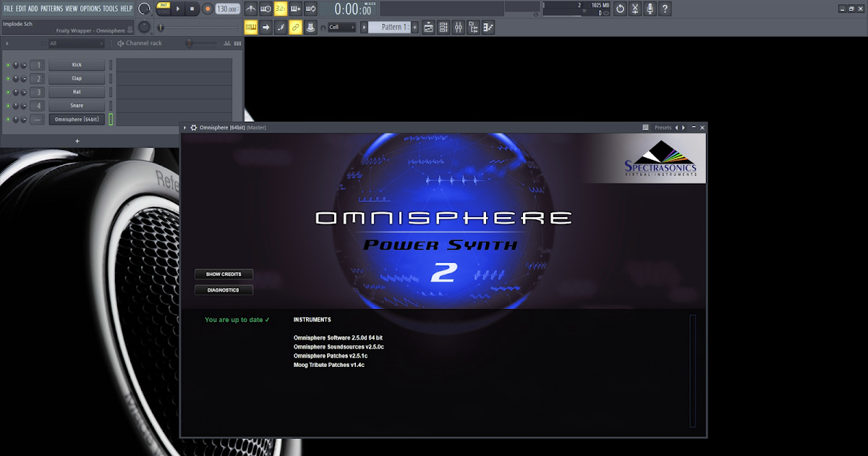
Task: Open Presets in Omnisphere window title bar
Action: pos(663,127)
